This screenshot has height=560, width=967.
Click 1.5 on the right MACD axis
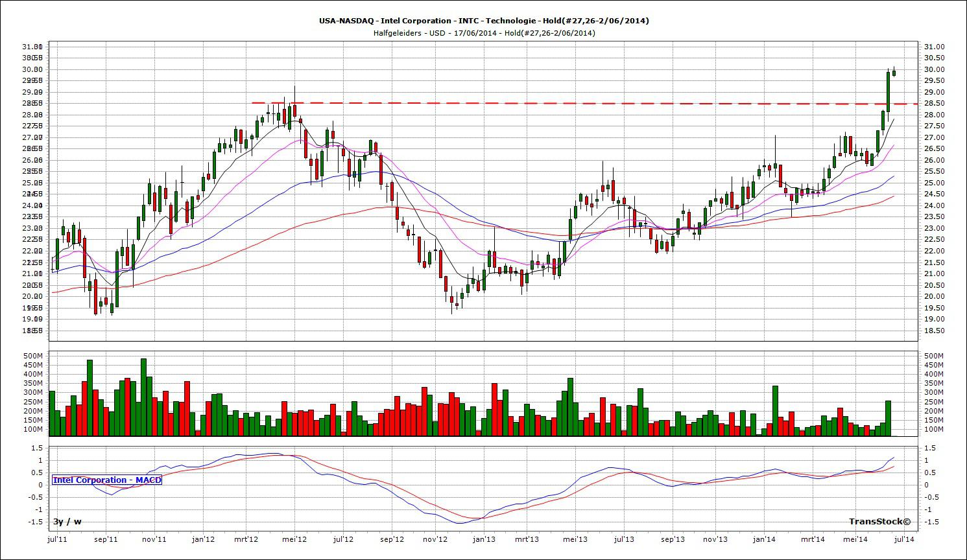(x=929, y=448)
